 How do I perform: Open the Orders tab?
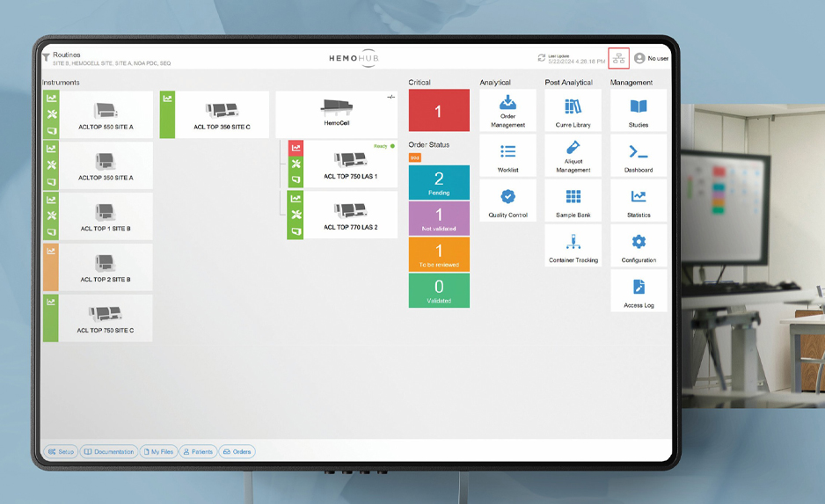(237, 451)
